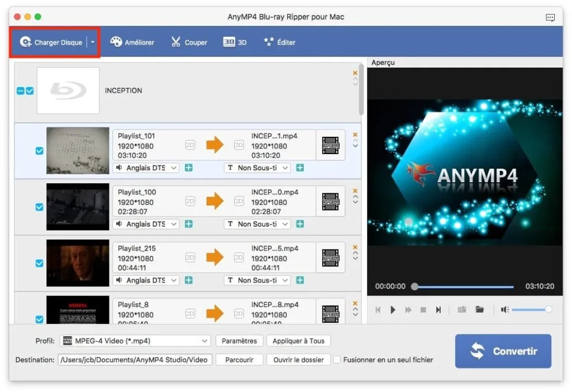
Task: Remove the INCEPTION disc with orange X
Action: (355, 73)
